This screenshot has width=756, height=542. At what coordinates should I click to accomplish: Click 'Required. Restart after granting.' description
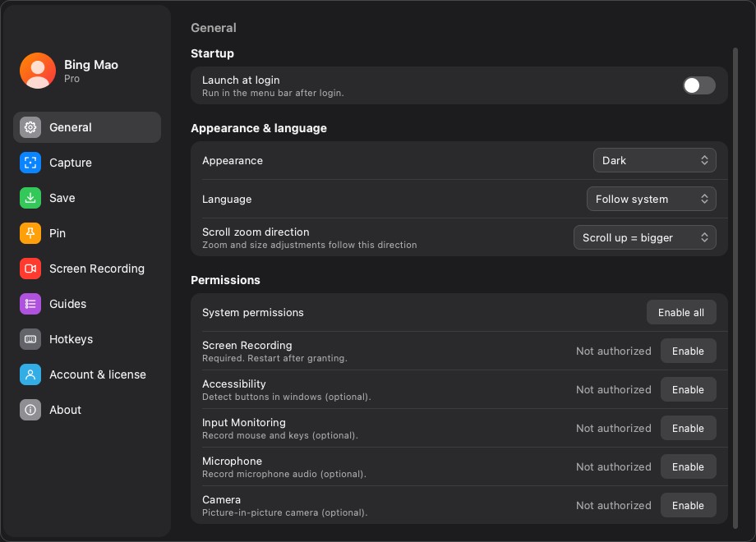tap(274, 358)
